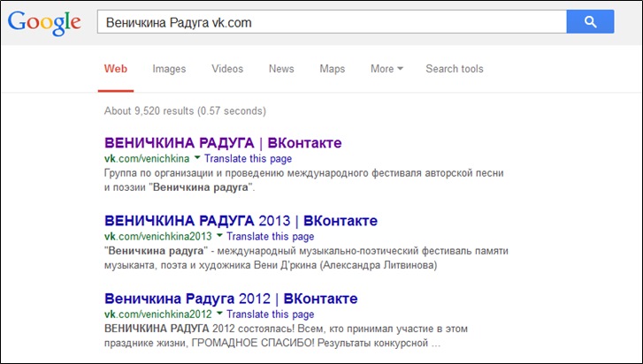643x364 pixels.
Task: Click the vk.com/venichkina green URL
Action: [x=147, y=158]
